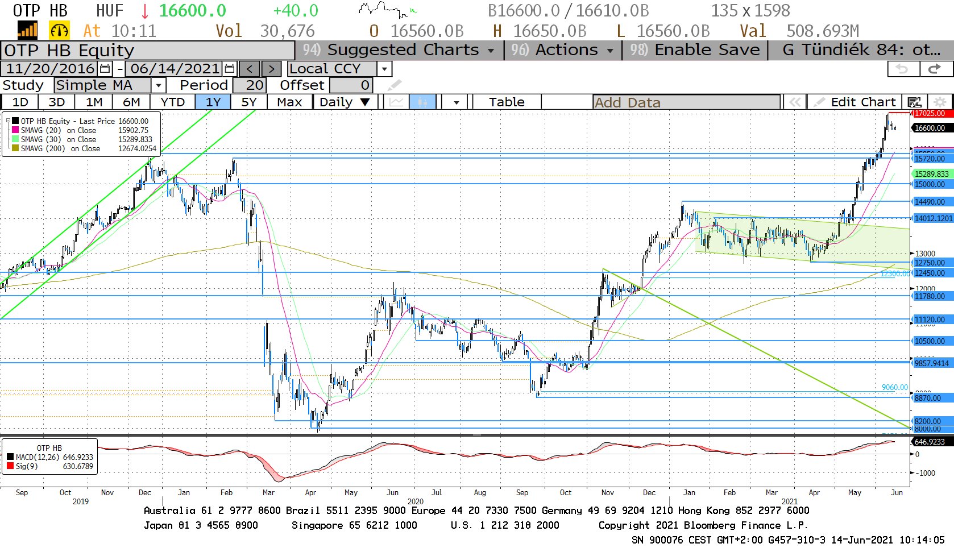Image resolution: width=954 pixels, height=560 pixels.
Task: Open the Daily periodicity dropdown
Action: [x=345, y=102]
